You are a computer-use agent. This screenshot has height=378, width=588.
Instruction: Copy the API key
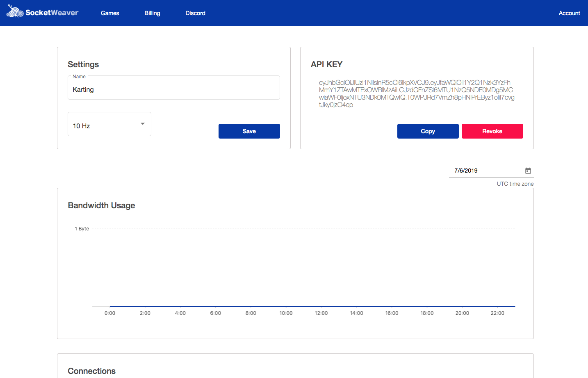[x=428, y=131]
